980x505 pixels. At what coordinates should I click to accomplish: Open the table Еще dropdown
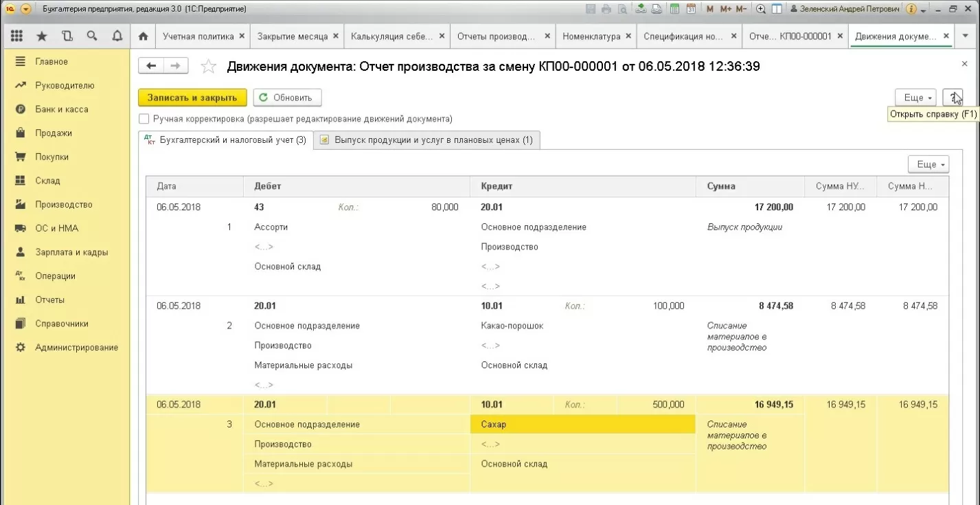[928, 165]
